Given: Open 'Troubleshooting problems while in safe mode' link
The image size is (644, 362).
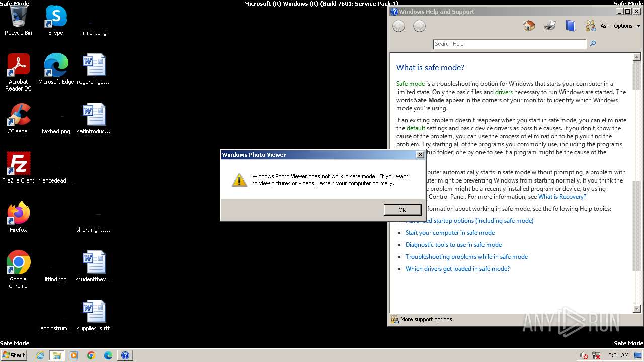Looking at the screenshot, I should pos(466,257).
